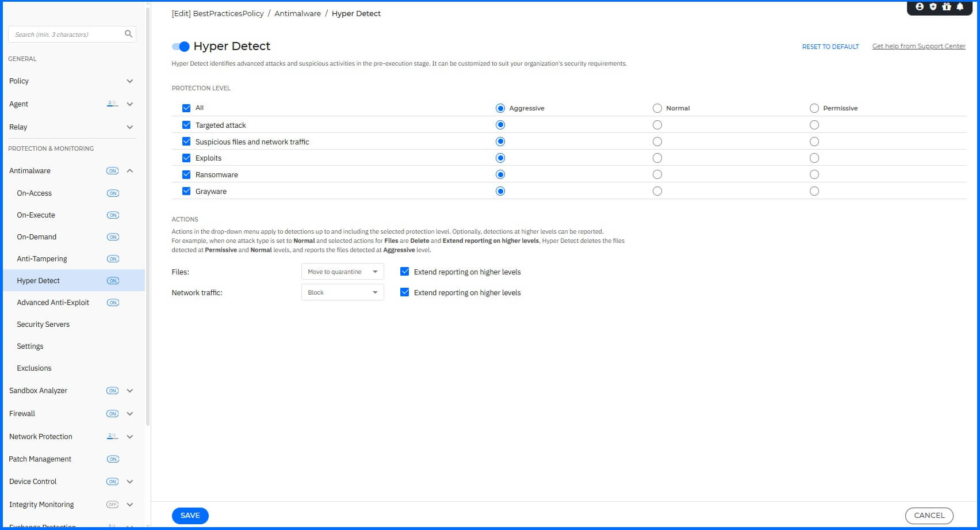Click the search magnifier icon in the sidebar
The image size is (980, 530).
pos(128,34)
